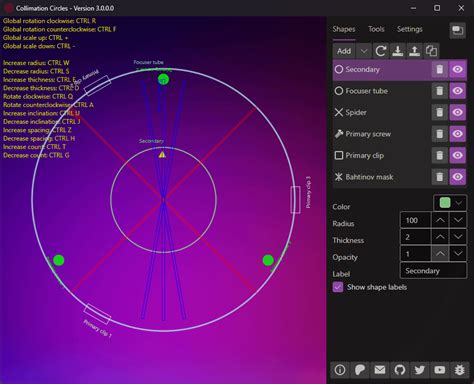Open the Color picker dropdown arrow
Viewport: 474px width, 384px height.
pyautogui.click(x=459, y=203)
